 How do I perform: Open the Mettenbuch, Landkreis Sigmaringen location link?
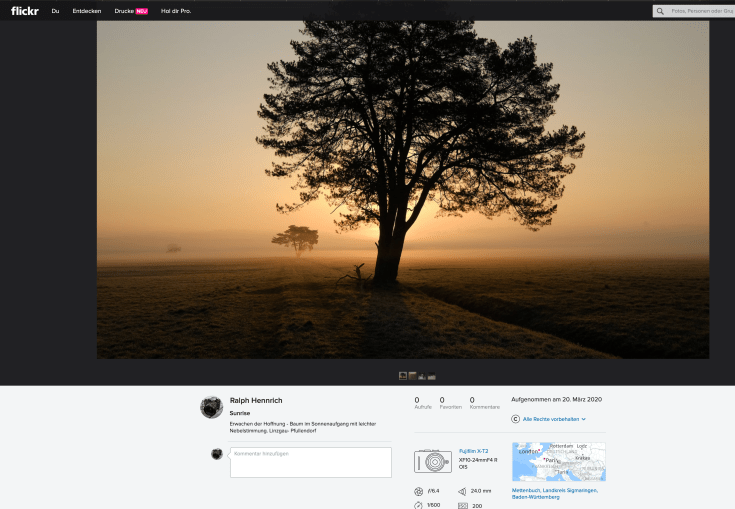pos(554,493)
